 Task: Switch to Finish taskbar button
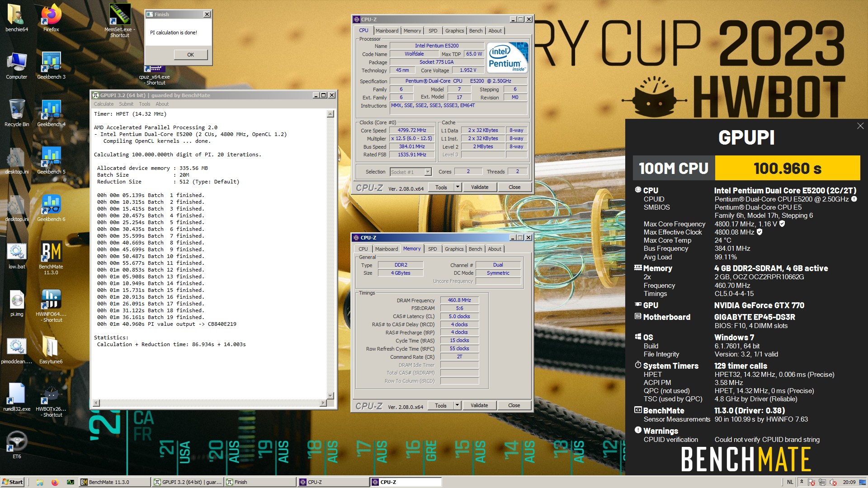[261, 482]
